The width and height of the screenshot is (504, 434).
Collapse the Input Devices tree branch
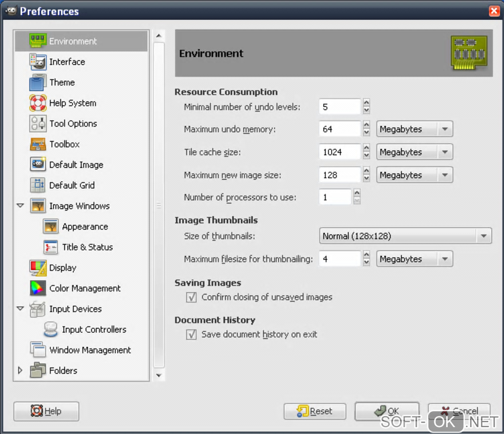point(20,309)
